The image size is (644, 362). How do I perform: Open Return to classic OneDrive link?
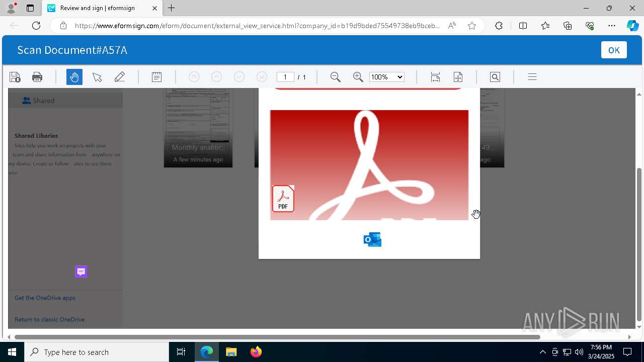click(x=49, y=319)
